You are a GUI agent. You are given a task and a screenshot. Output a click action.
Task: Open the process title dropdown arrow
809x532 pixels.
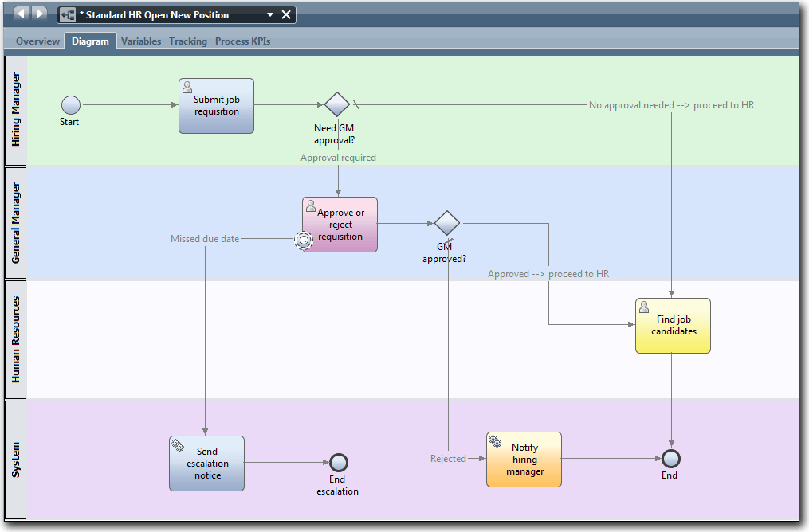[x=271, y=14]
